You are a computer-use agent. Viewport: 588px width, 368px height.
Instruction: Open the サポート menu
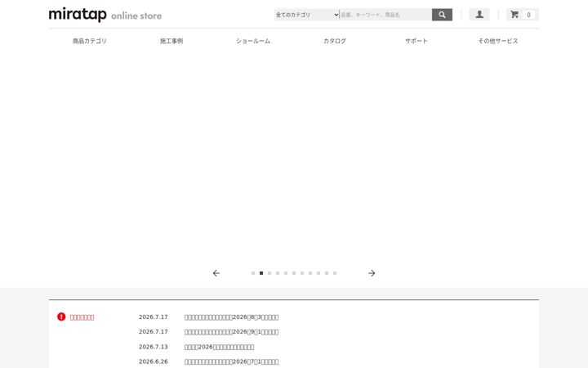click(416, 41)
